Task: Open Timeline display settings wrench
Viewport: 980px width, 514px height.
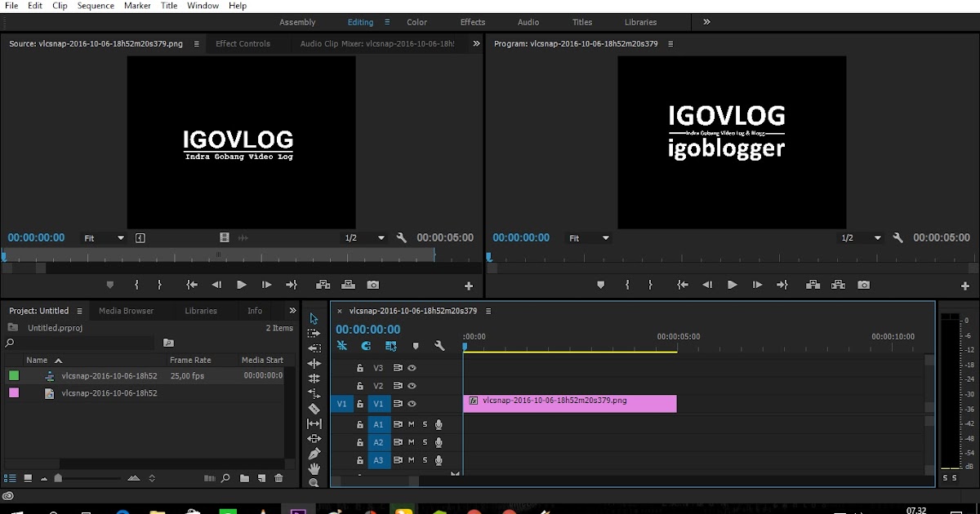Action: [x=439, y=346]
